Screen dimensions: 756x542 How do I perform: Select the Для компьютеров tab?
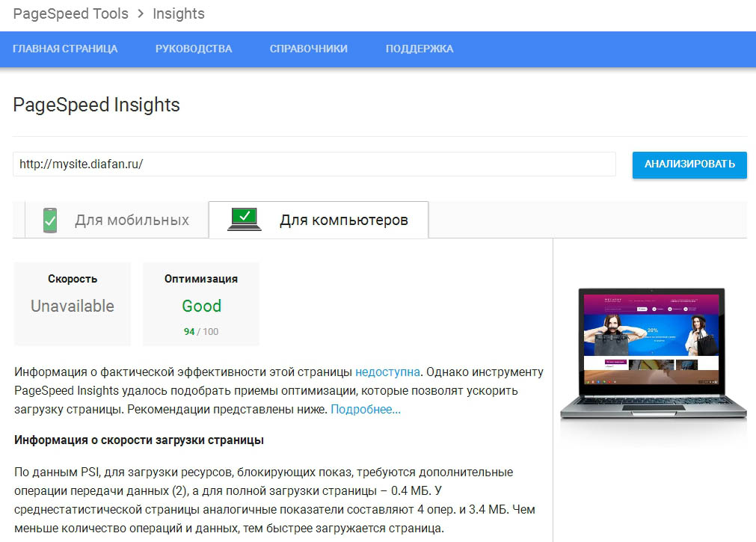[319, 220]
